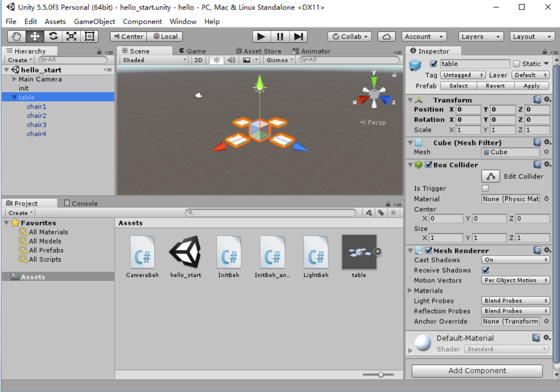560x392 pixels.
Task: Open the Cast Shadows dropdown
Action: coord(515,260)
